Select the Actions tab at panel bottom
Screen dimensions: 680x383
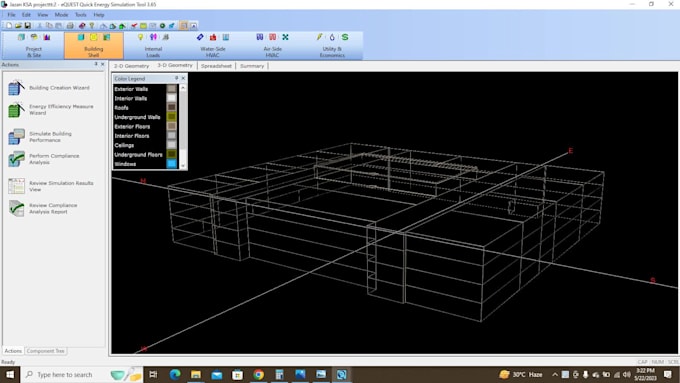(x=13, y=351)
